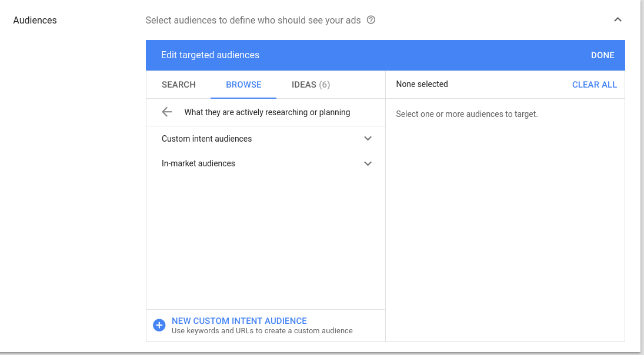The width and height of the screenshot is (644, 355).
Task: Click the blue plus icon for custom intent audience
Action: 159,324
